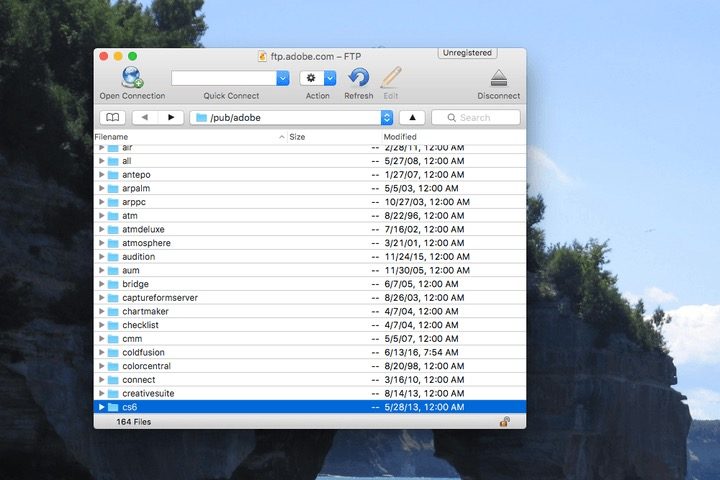Open the Quick Connect dropdown
This screenshot has height=480, width=720.
click(x=282, y=78)
